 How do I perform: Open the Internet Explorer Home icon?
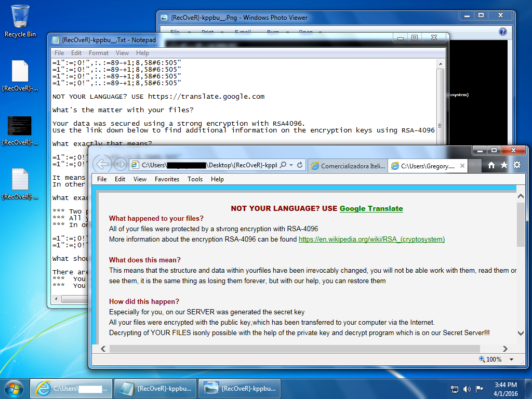tap(491, 165)
